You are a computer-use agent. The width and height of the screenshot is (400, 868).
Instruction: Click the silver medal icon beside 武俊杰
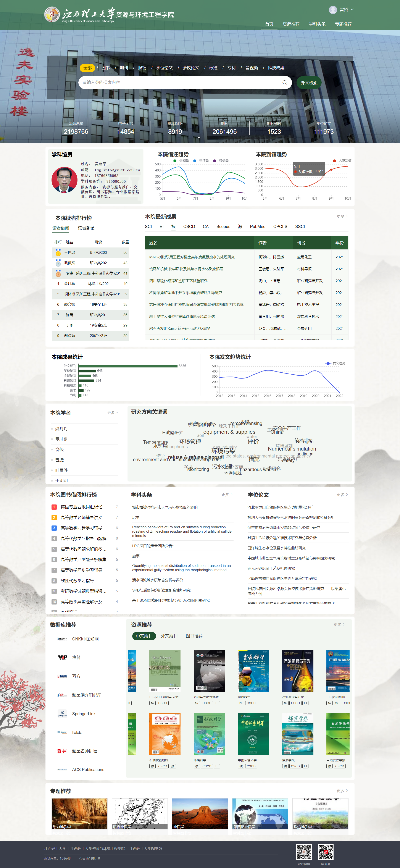point(58,263)
